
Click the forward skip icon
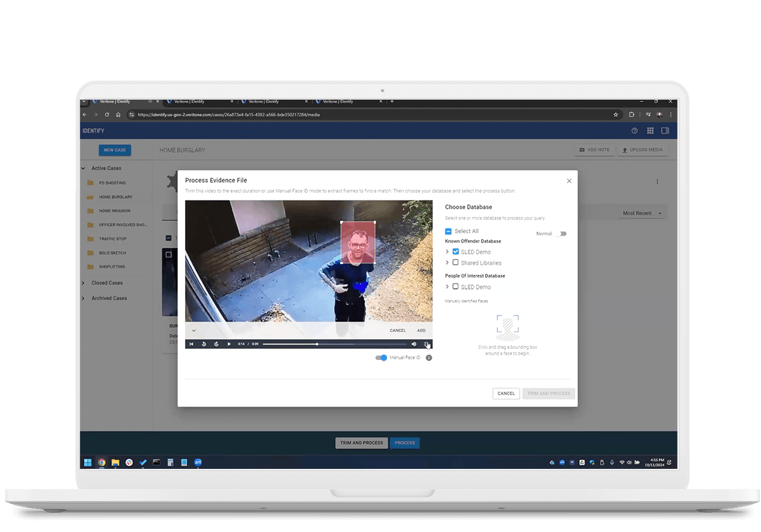[x=217, y=344]
